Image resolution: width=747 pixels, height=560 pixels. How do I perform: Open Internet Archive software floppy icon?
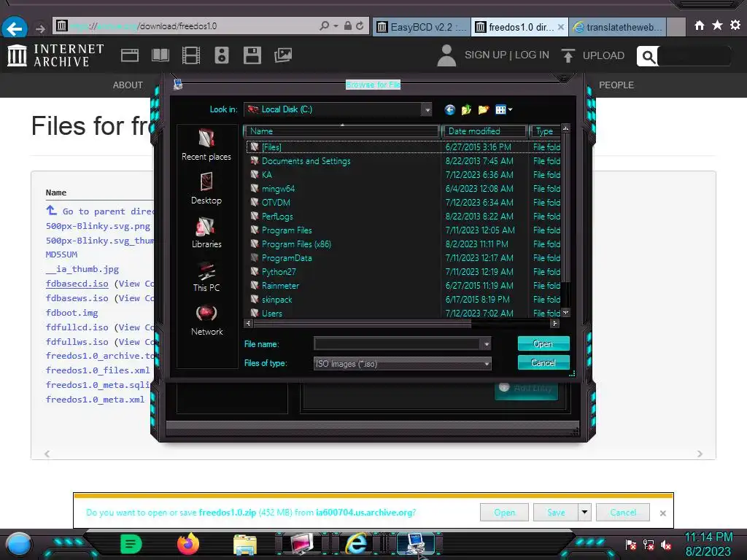[x=252, y=55]
